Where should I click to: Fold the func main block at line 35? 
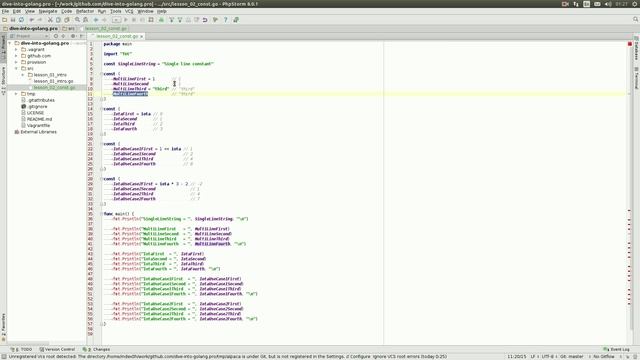click(x=101, y=214)
